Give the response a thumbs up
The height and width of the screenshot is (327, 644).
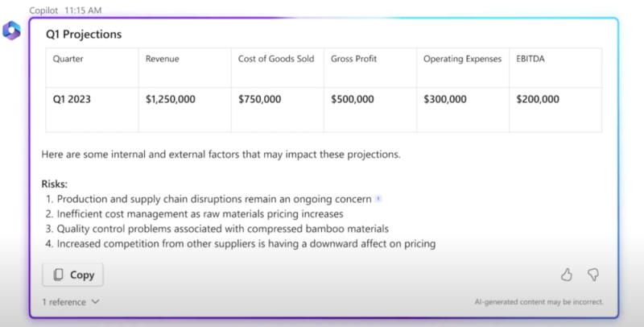click(x=567, y=275)
